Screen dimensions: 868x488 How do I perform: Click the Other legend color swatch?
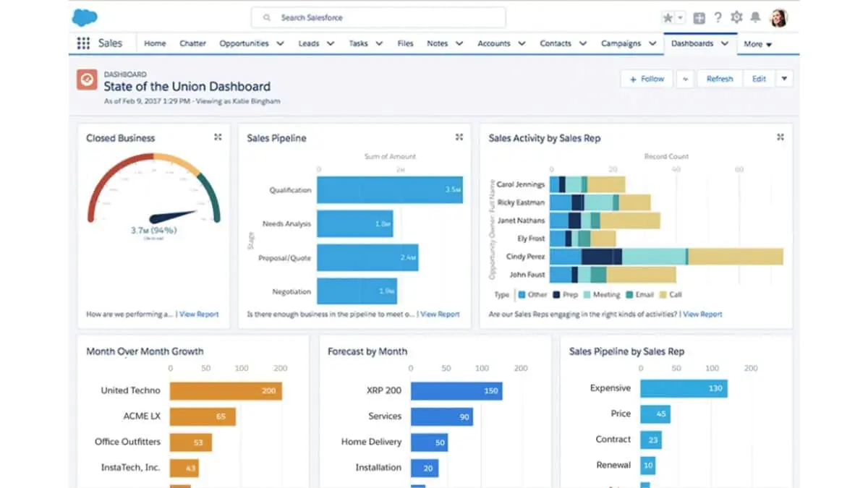521,295
